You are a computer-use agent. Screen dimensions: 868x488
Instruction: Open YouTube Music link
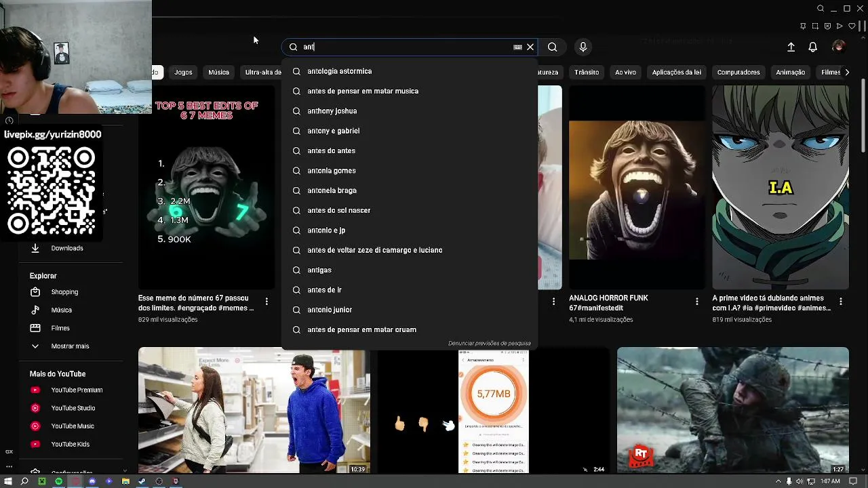point(73,426)
